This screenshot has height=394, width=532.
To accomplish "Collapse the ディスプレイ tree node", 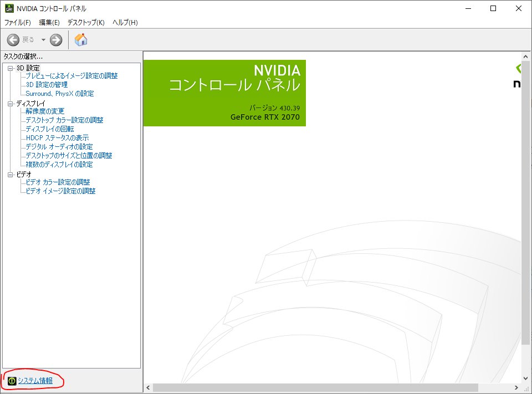I will 11,104.
